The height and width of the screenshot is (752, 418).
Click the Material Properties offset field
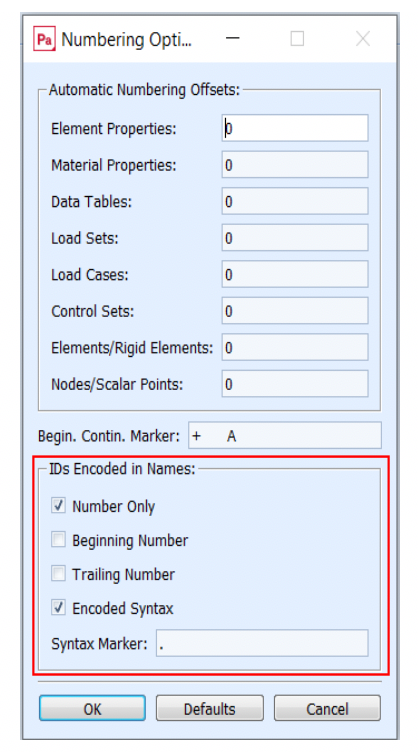coord(295,164)
